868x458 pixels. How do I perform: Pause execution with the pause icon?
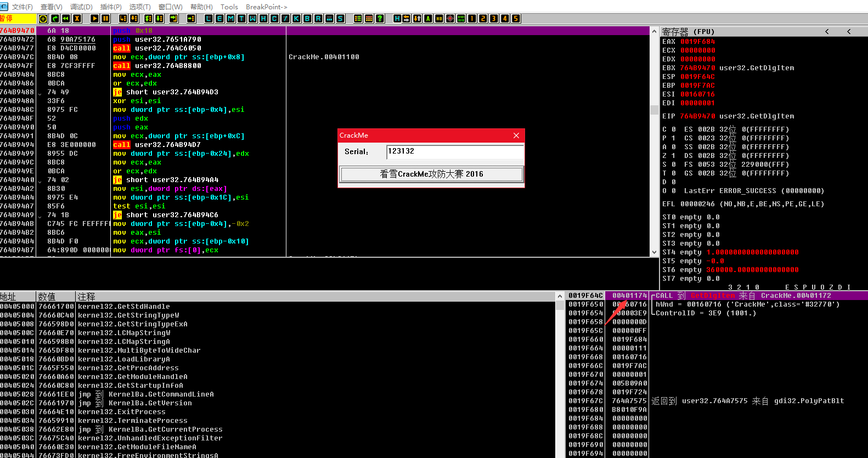click(x=105, y=19)
